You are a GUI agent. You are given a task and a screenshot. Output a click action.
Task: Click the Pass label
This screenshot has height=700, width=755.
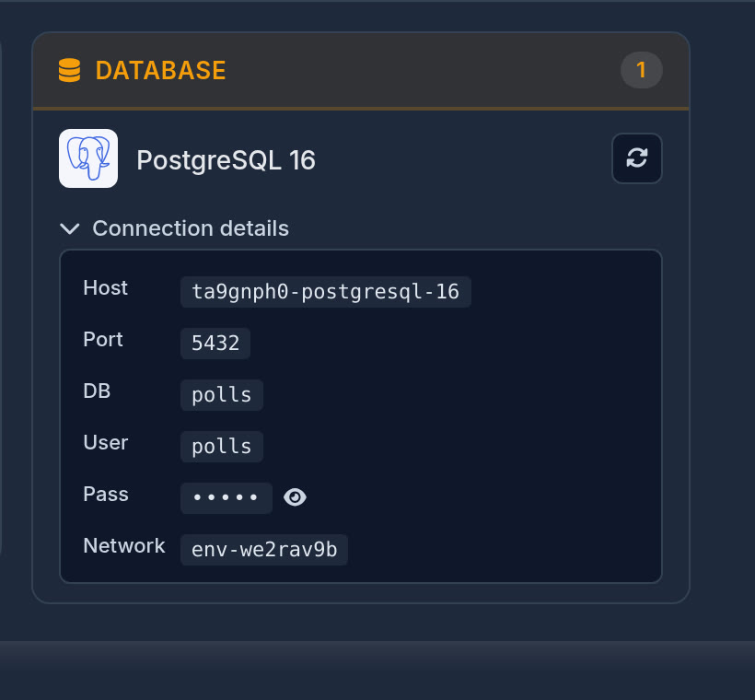[x=106, y=495]
